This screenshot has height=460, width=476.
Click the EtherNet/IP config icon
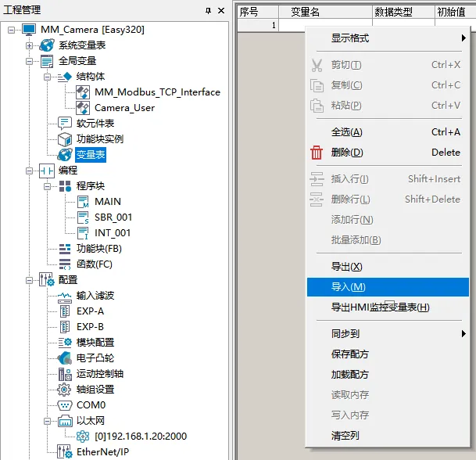[65, 452]
